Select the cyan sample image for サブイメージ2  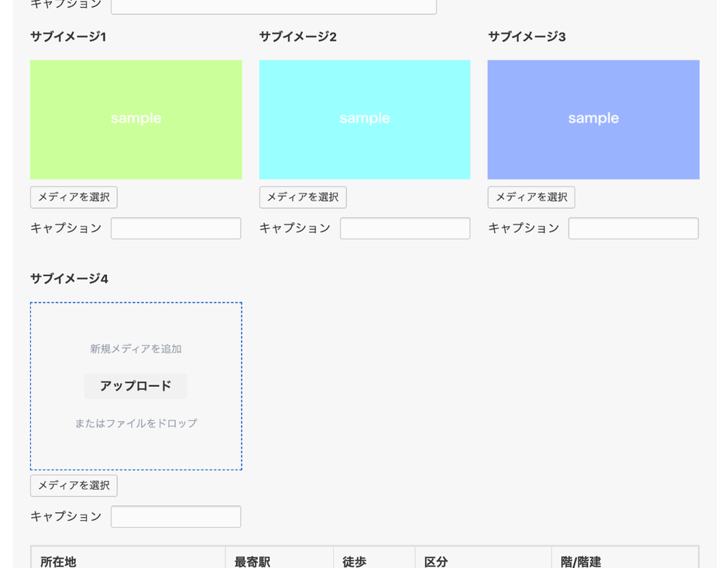point(365,119)
